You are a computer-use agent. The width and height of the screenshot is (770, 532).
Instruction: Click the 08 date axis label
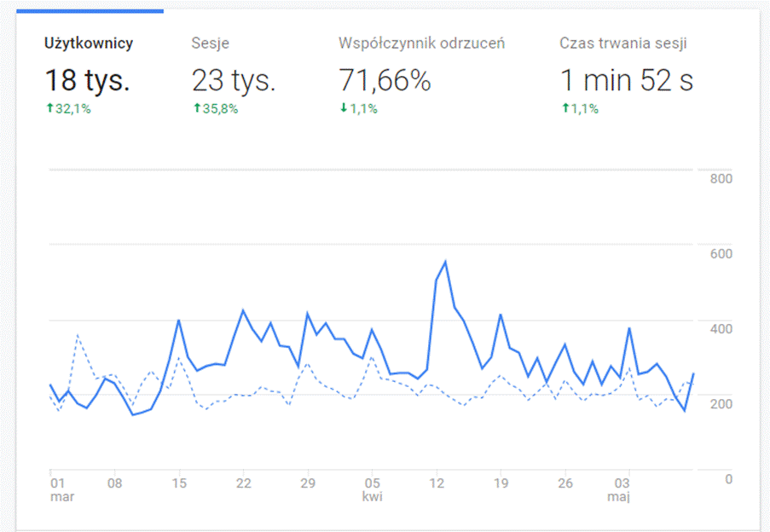point(114,483)
